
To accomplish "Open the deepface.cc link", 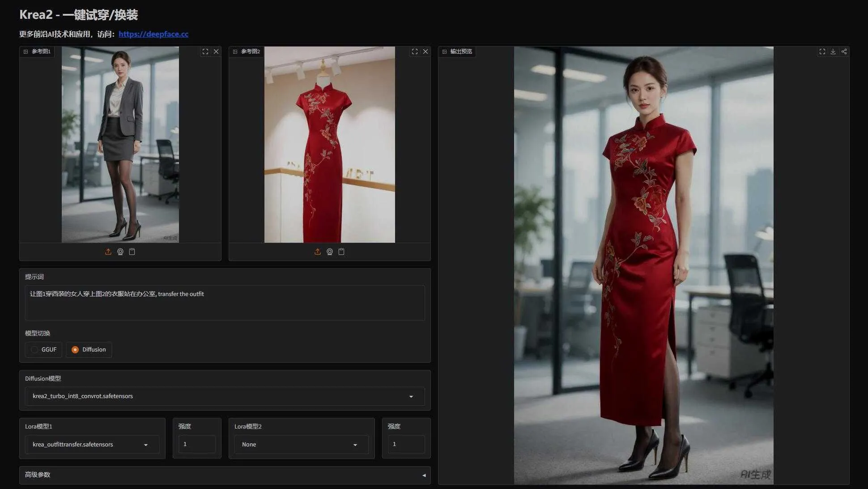I will [x=153, y=34].
